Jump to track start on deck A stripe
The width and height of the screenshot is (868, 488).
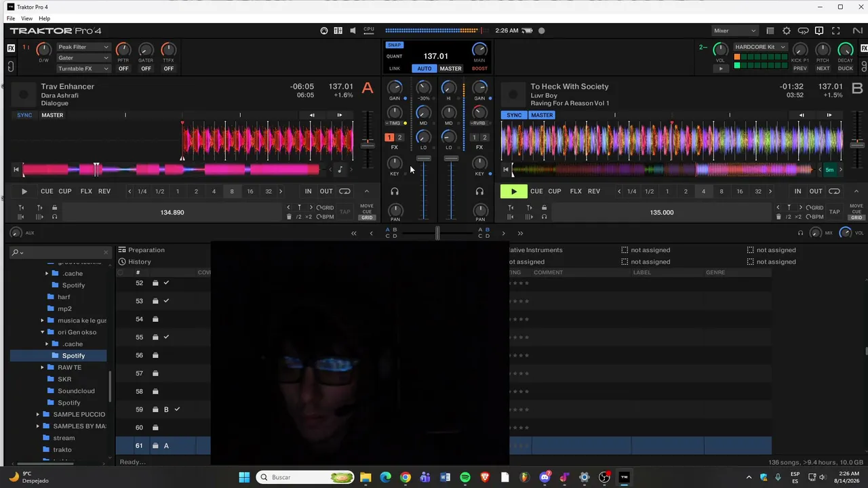(x=16, y=169)
